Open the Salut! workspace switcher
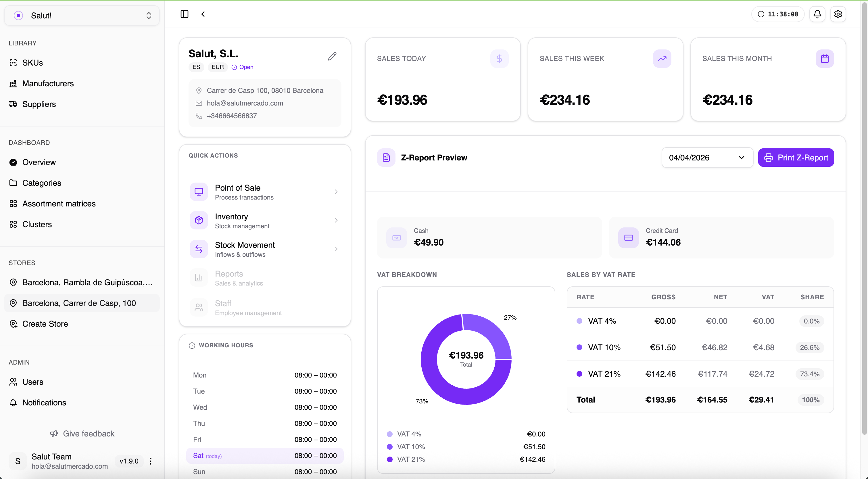This screenshot has width=868, height=479. tap(82, 16)
